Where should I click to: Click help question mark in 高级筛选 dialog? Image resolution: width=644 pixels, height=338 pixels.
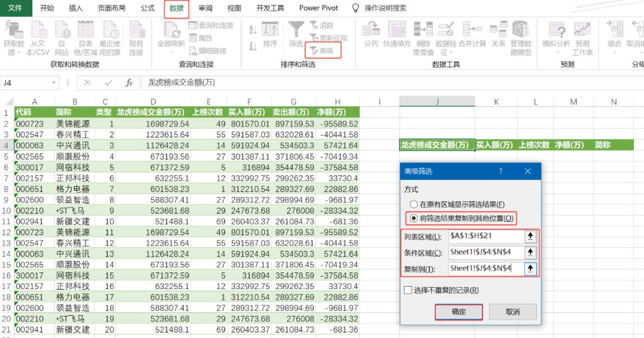(x=501, y=171)
